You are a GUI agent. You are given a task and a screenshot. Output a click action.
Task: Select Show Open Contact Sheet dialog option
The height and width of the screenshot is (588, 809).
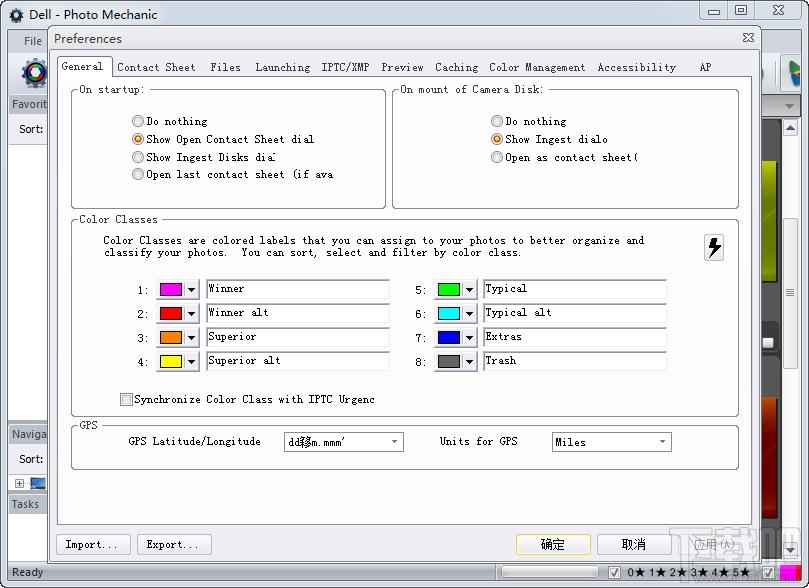[x=137, y=139]
